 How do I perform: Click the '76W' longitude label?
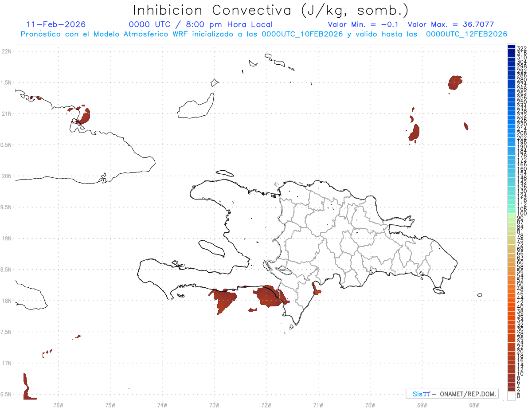tap(58, 405)
